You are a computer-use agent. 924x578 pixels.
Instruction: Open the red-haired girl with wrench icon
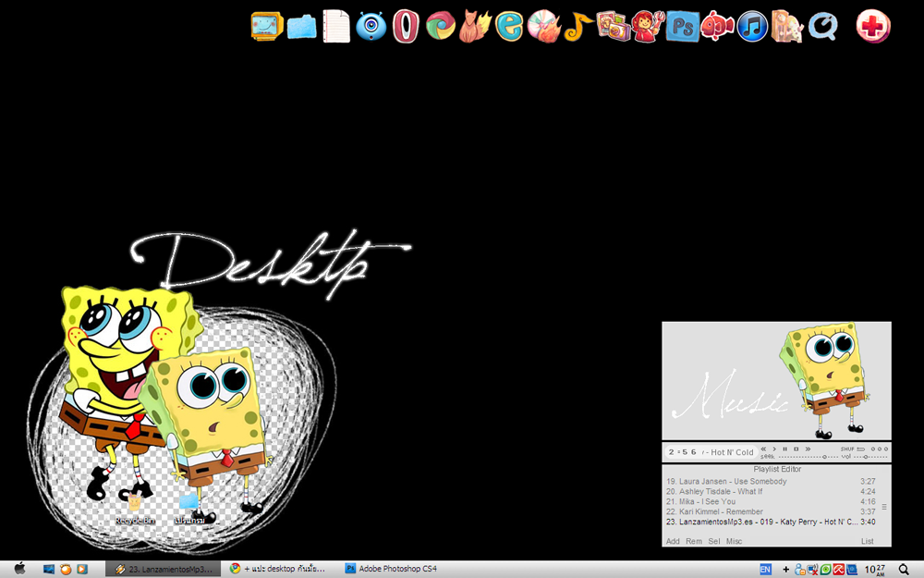tap(648, 26)
